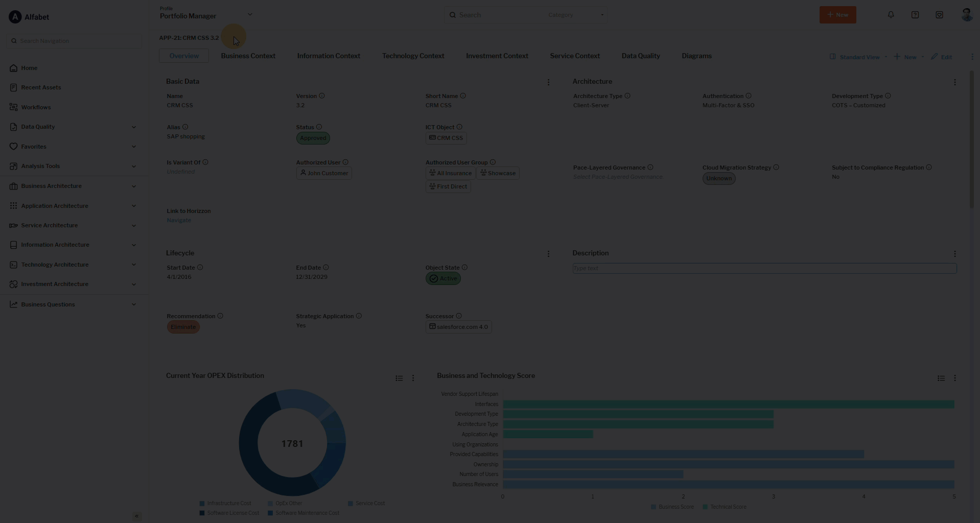Open the search Category dropdown
Image resolution: width=980 pixels, height=523 pixels.
tap(575, 15)
